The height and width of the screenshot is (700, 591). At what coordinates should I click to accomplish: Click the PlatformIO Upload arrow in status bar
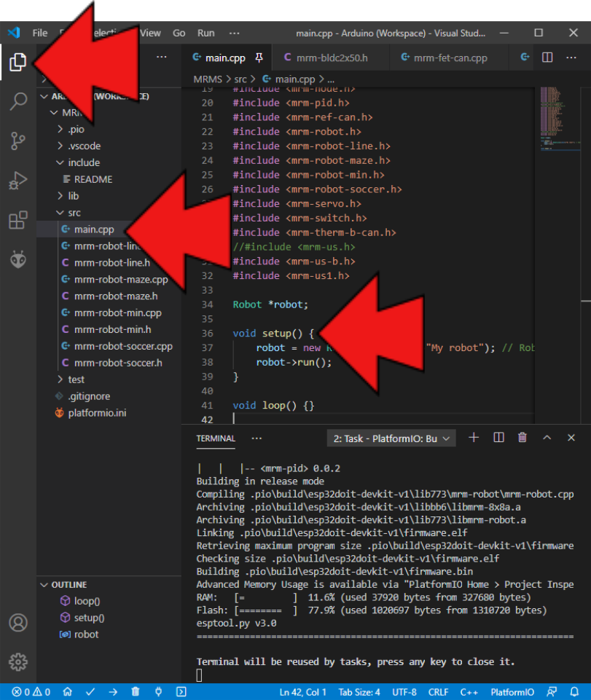click(113, 691)
